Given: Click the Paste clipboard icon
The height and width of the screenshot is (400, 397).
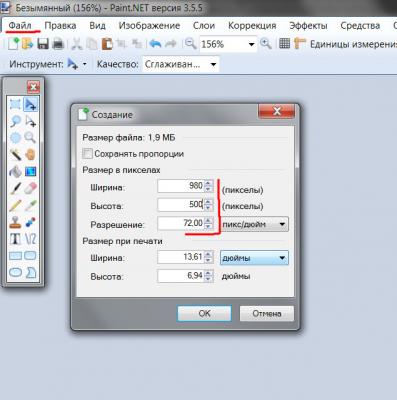Looking at the screenshot, I should [107, 44].
